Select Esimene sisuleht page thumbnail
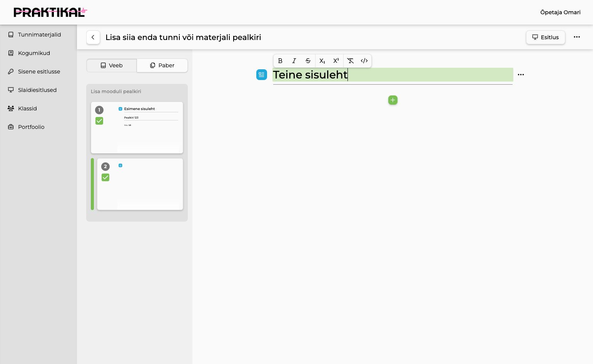 [137, 128]
